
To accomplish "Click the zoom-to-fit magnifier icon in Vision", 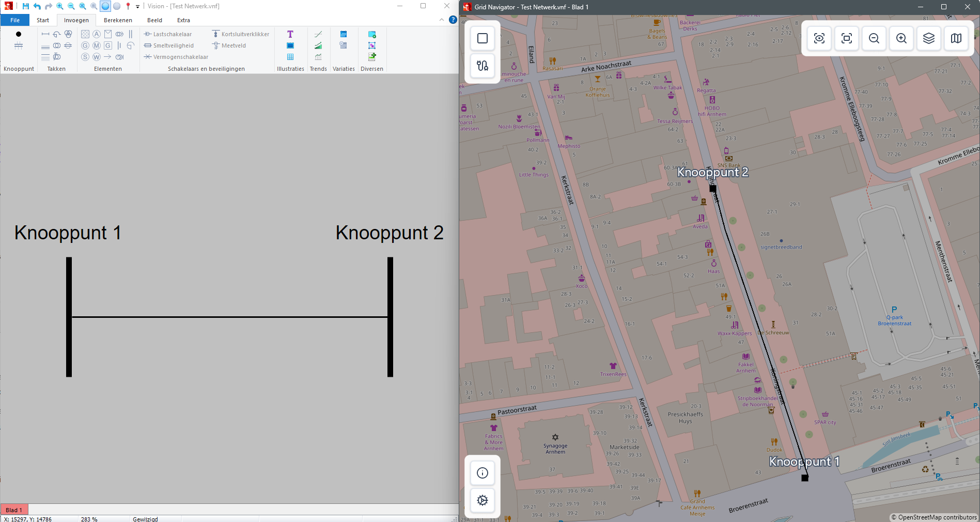I will point(83,6).
